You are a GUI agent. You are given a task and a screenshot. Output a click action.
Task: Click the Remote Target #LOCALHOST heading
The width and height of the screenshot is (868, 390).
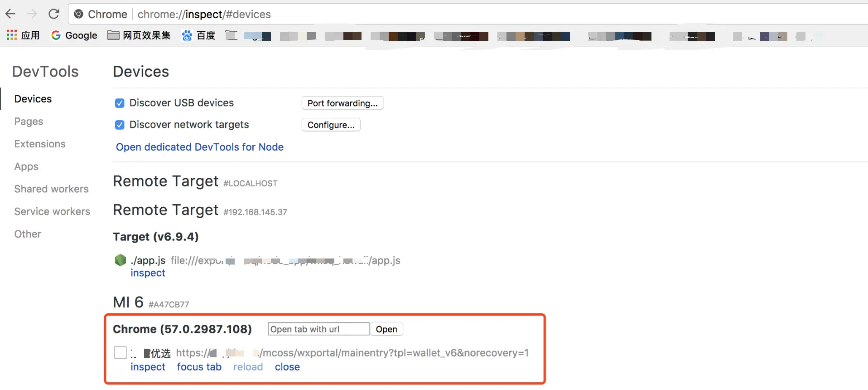point(195,181)
